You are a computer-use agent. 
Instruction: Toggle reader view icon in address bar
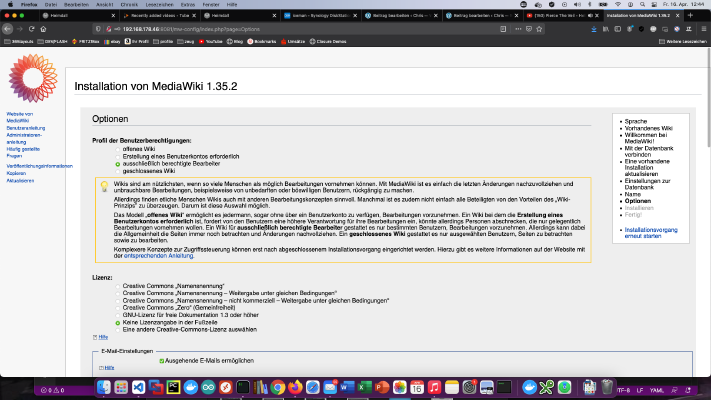[503, 29]
